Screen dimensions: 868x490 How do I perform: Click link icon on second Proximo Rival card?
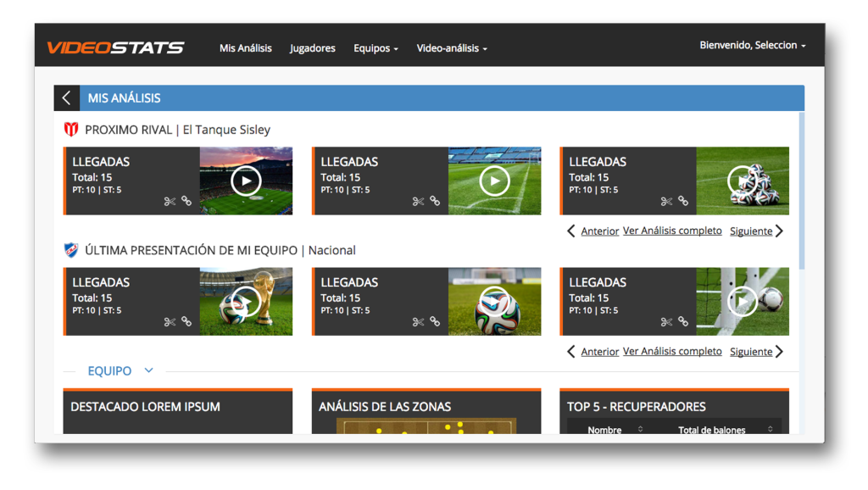coord(435,201)
